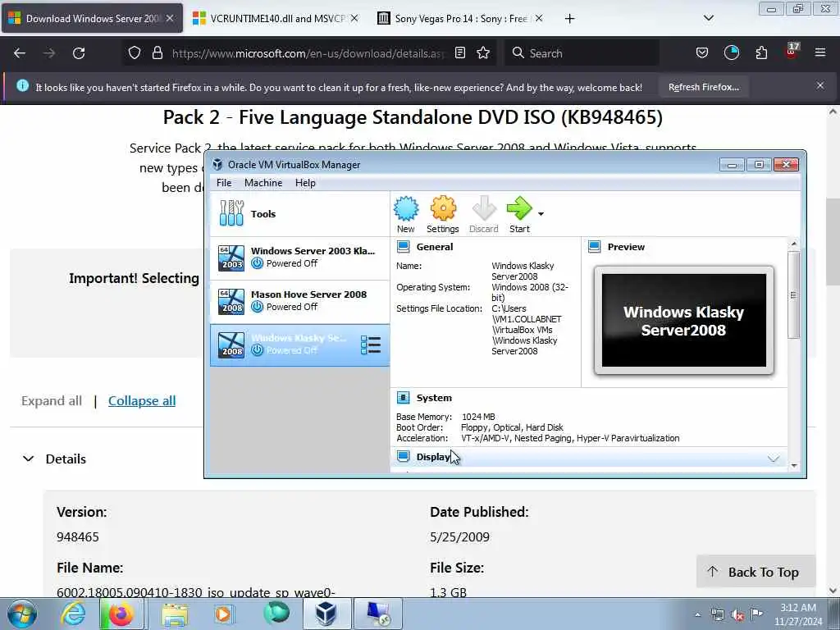Image resolution: width=840 pixels, height=630 pixels.
Task: Collapse Display section with chevron
Action: 773,459
